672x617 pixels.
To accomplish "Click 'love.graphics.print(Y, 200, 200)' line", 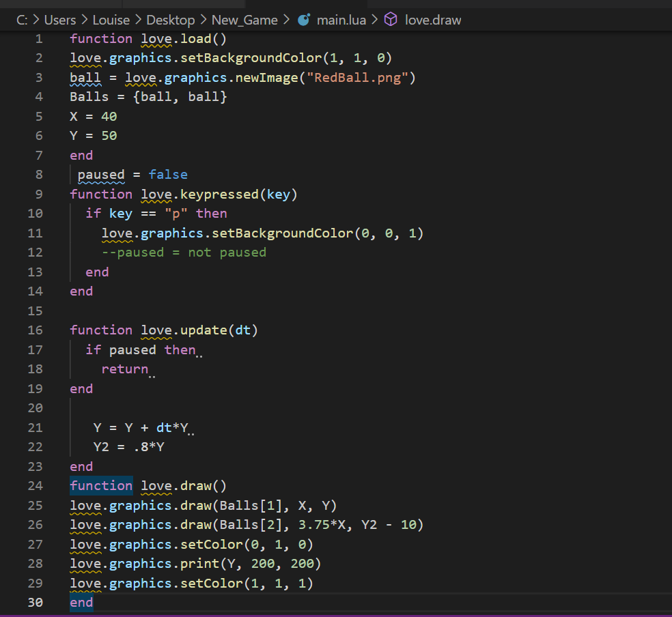I will tap(195, 564).
